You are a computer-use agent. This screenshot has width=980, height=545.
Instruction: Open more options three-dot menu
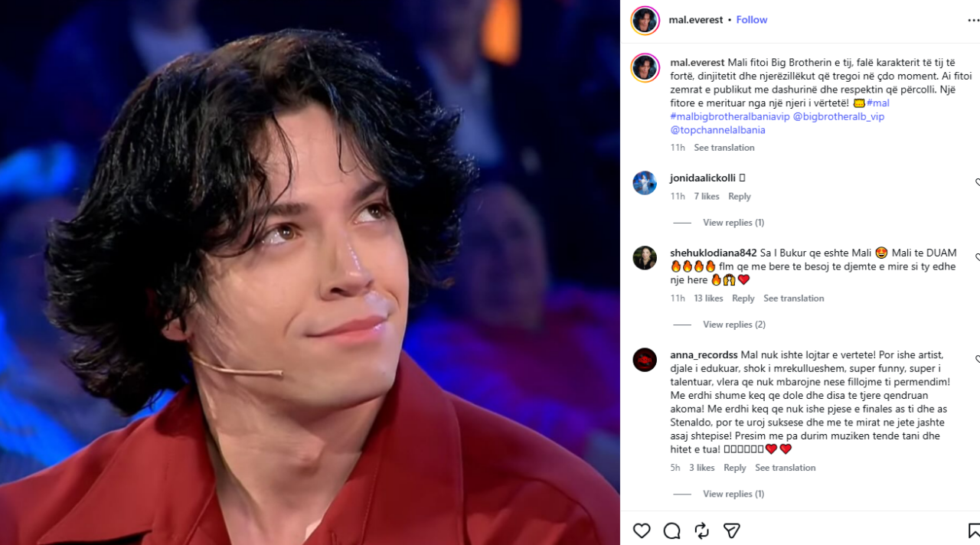(974, 21)
